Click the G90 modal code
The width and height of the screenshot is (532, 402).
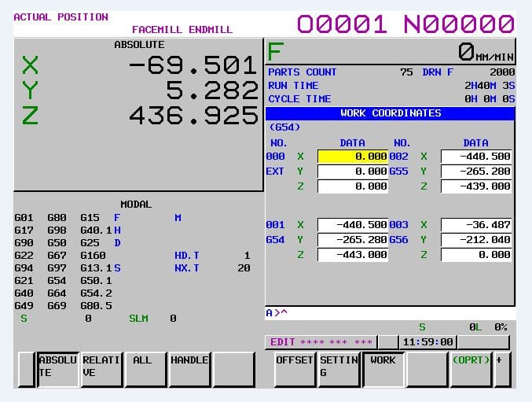click(x=24, y=243)
